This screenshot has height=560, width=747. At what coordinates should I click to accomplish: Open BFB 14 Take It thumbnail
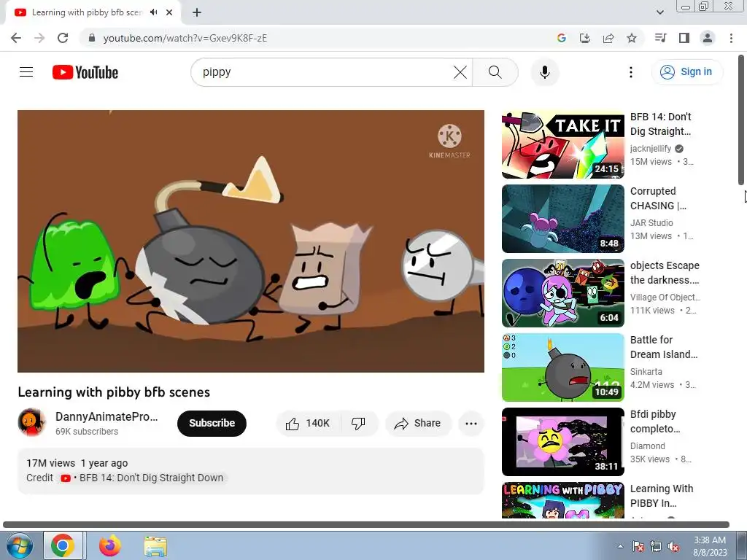point(562,144)
